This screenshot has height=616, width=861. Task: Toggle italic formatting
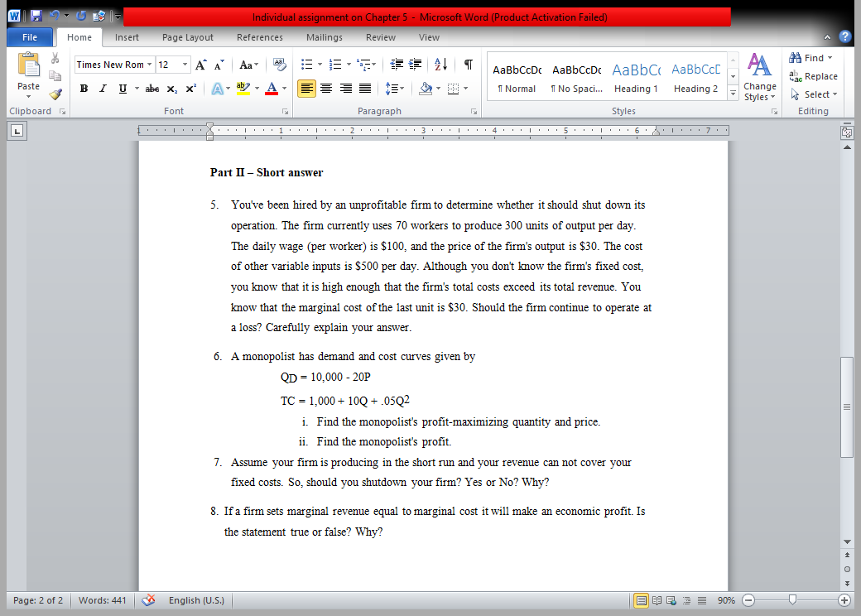(x=101, y=88)
